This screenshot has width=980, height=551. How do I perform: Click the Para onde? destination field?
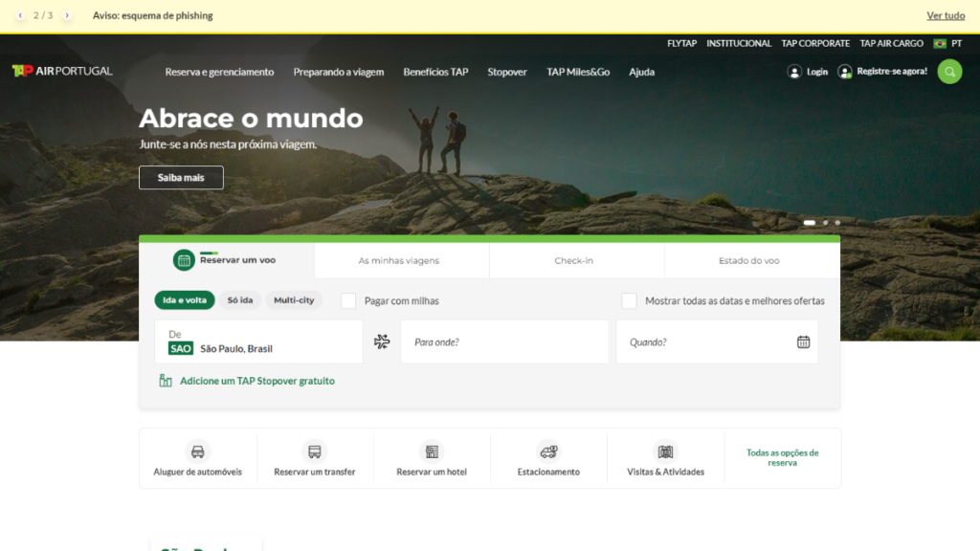[x=505, y=342]
